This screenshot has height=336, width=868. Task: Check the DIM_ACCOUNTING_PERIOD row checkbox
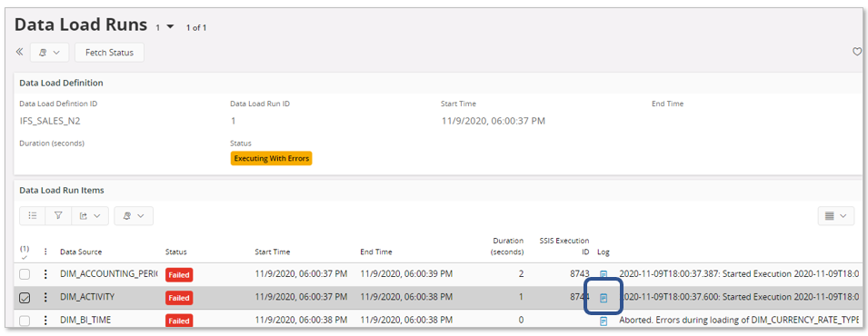(x=25, y=274)
